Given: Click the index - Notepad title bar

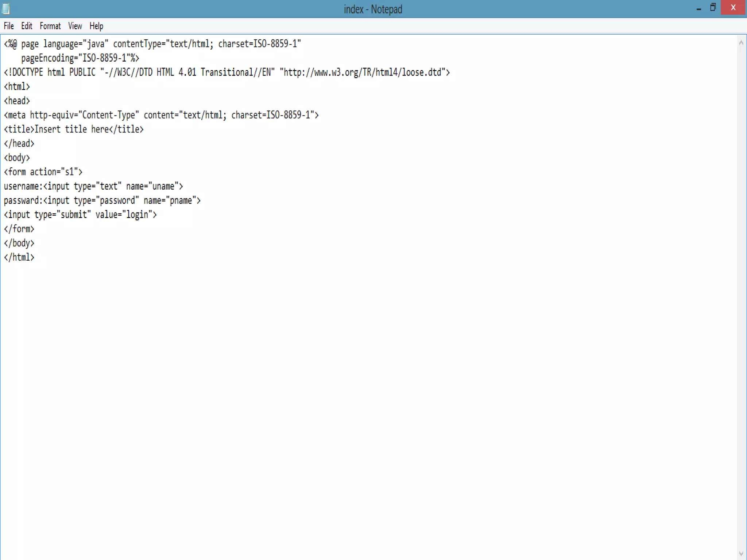Looking at the screenshot, I should click(373, 9).
